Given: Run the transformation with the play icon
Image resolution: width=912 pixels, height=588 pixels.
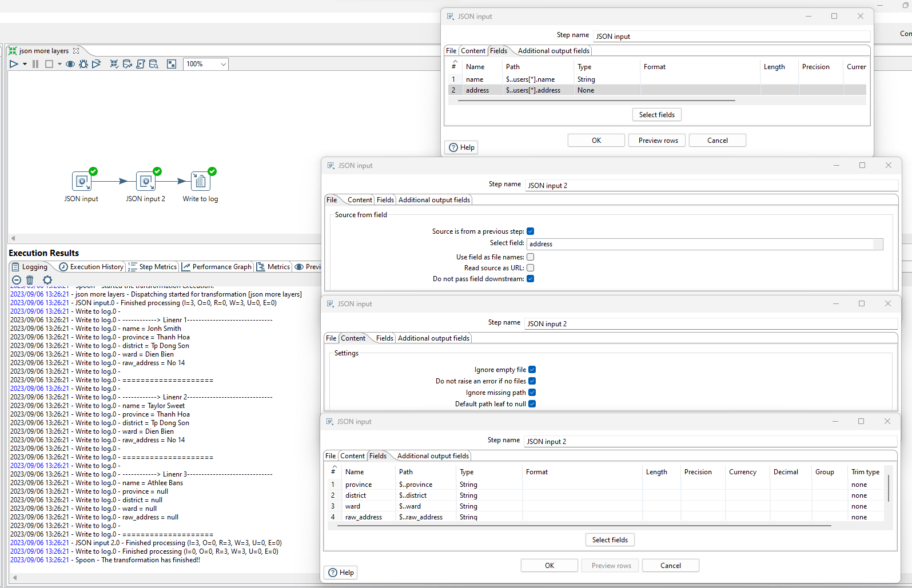Looking at the screenshot, I should click(14, 64).
